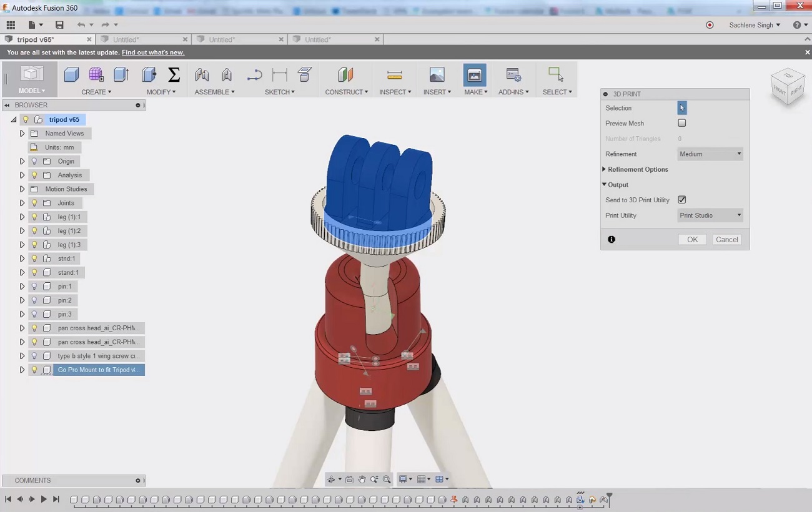Uncheck Send to 3D Print Utility

tap(681, 199)
